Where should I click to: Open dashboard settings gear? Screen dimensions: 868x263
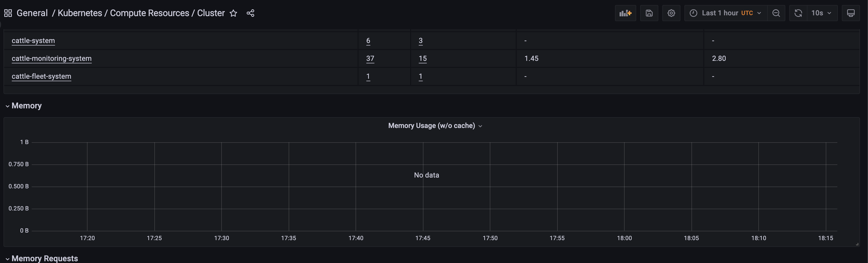coord(671,13)
